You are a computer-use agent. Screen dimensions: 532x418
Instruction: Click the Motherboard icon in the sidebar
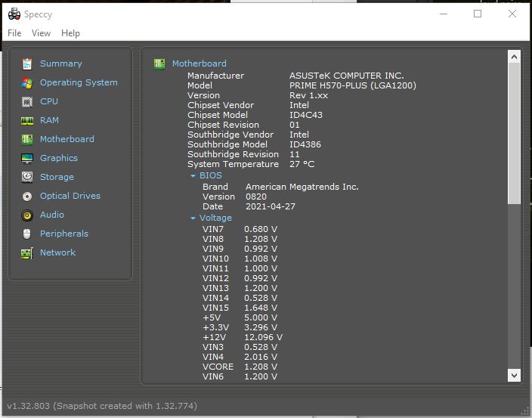[x=27, y=139]
